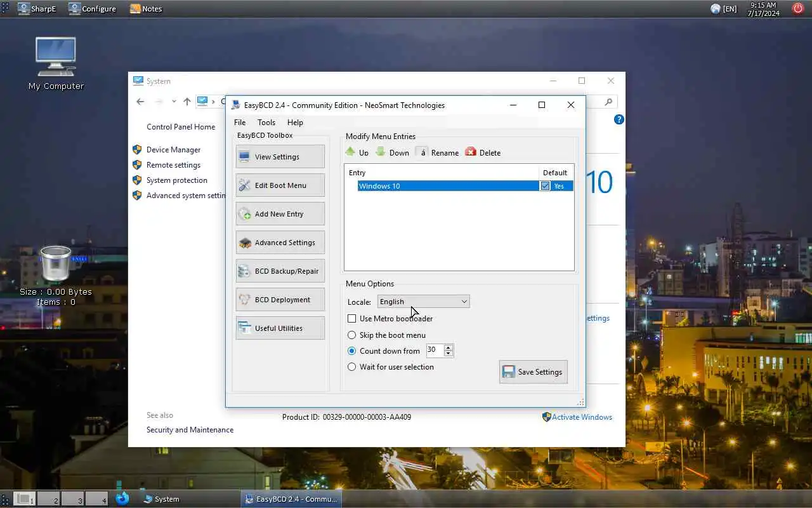Click back arrow in System window
Viewport: 812px width, 508px height.
point(140,102)
